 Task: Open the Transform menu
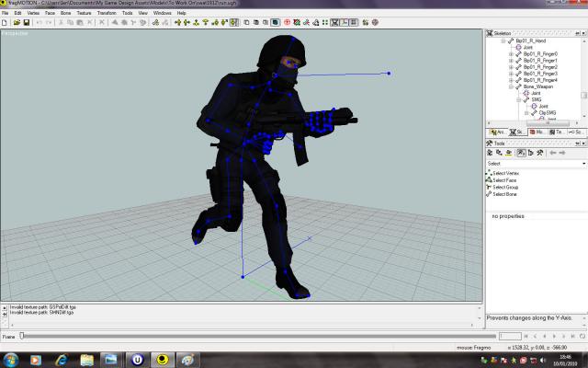106,13
